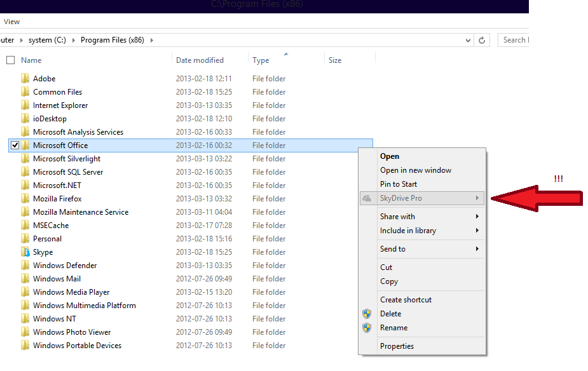
Task: Click the Windows Defender folder icon
Action: (x=25, y=266)
